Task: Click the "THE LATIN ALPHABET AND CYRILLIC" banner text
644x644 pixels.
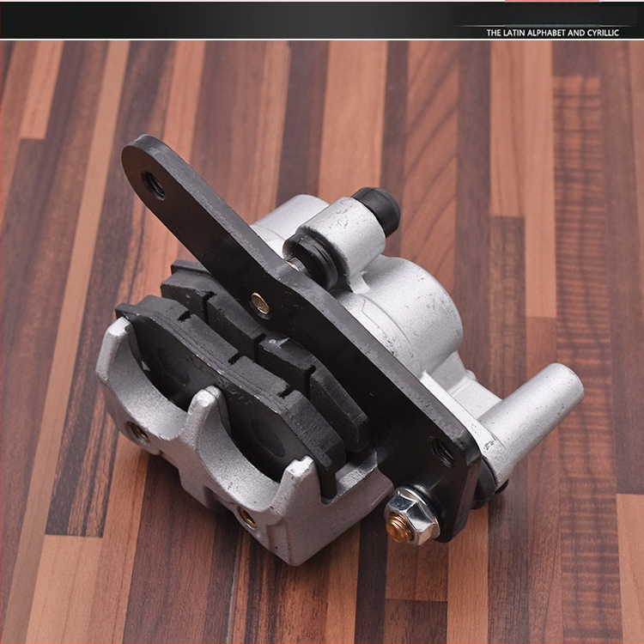Action: pyautogui.click(x=552, y=33)
